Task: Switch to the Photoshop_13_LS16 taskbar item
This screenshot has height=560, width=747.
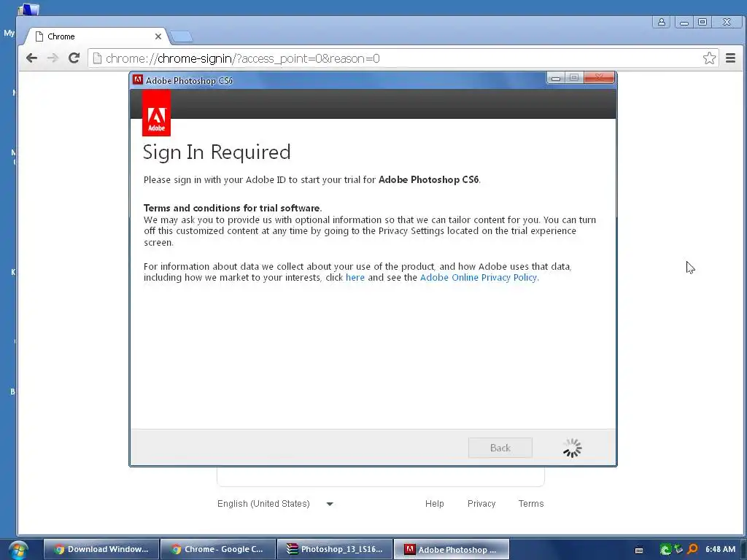Action: (x=335, y=549)
